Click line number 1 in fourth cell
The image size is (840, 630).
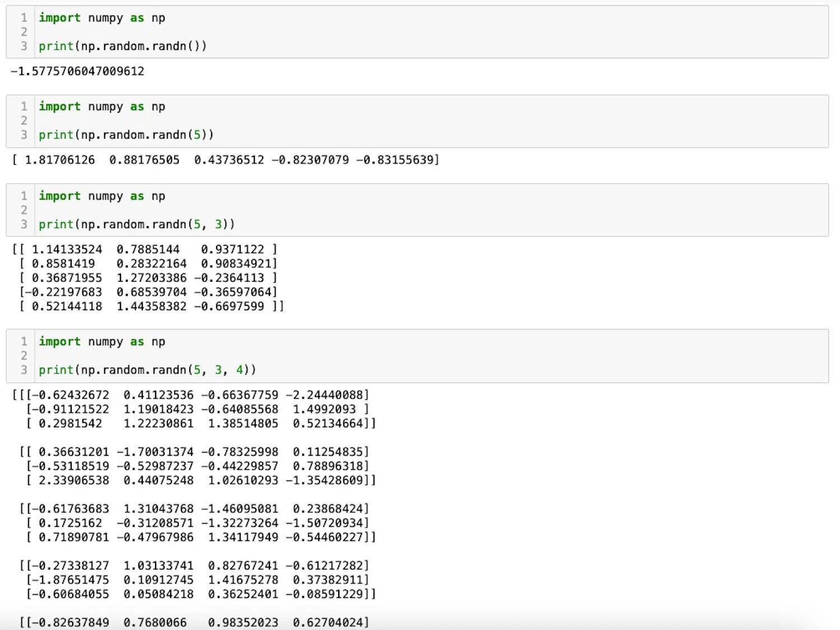tap(23, 341)
